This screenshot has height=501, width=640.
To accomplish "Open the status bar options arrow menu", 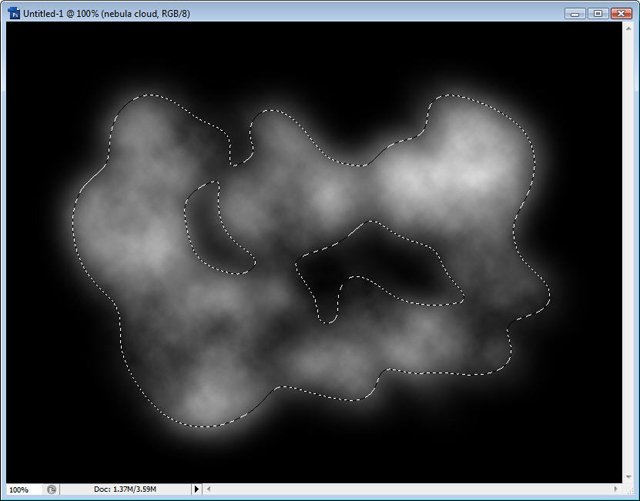I will [x=196, y=489].
